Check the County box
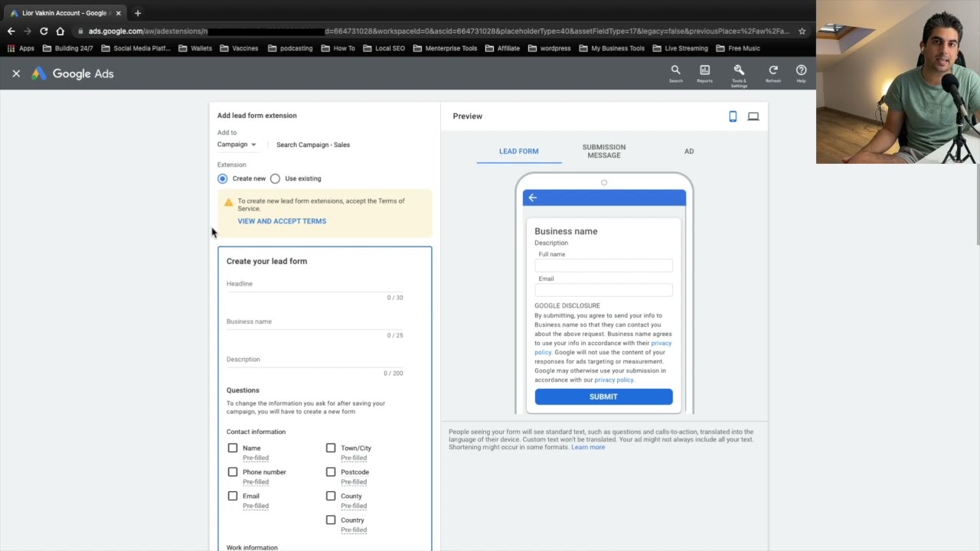Screen dimensions: 980x551 (331, 496)
